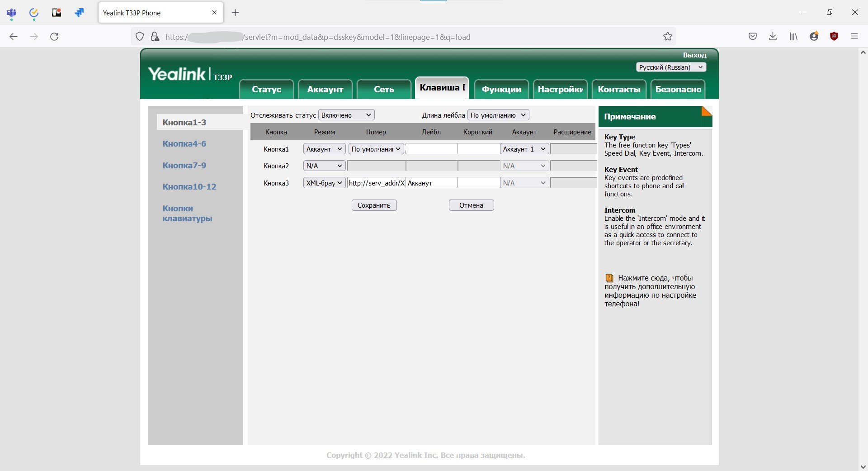Open the Кнопка1 Номер dropdown

376,149
